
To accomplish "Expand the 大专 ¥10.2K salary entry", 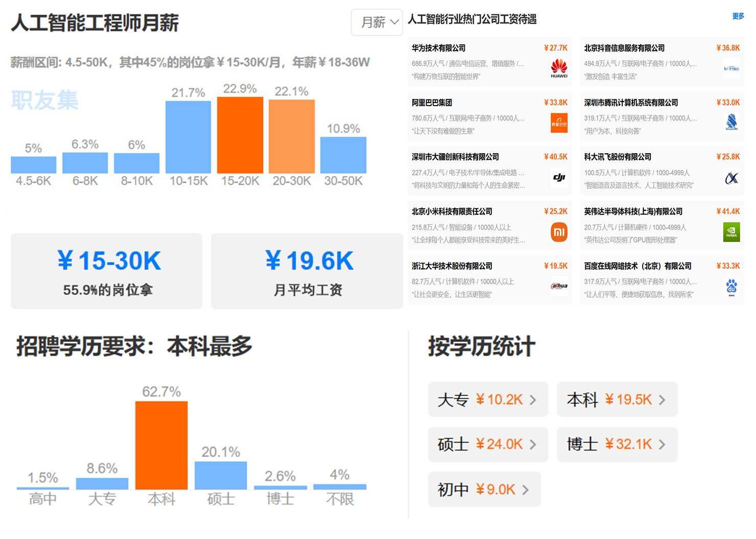I will (488, 399).
